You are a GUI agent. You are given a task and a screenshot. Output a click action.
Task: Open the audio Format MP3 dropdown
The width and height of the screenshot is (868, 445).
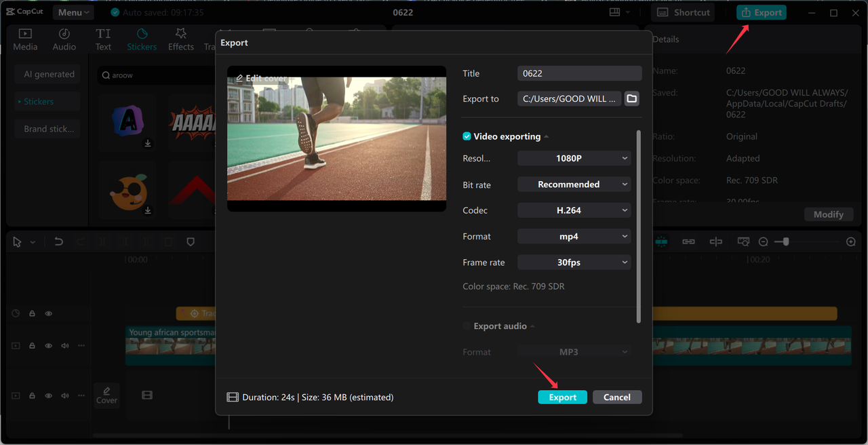pos(574,352)
